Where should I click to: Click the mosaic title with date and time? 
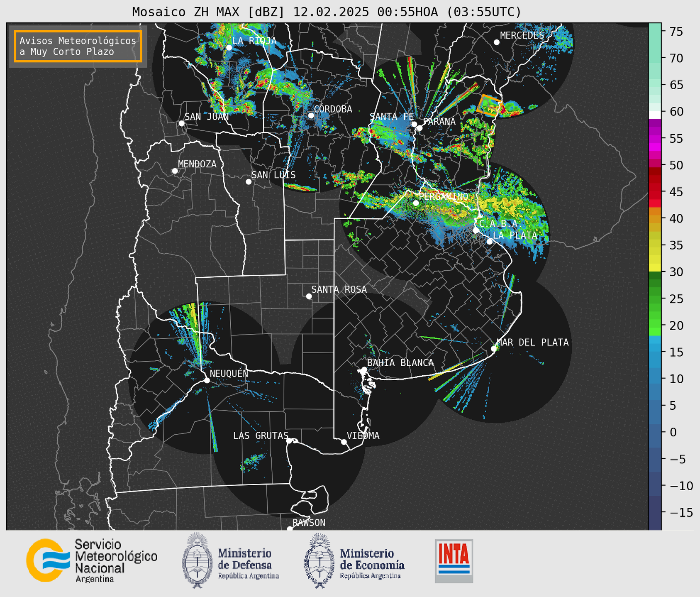(327, 12)
